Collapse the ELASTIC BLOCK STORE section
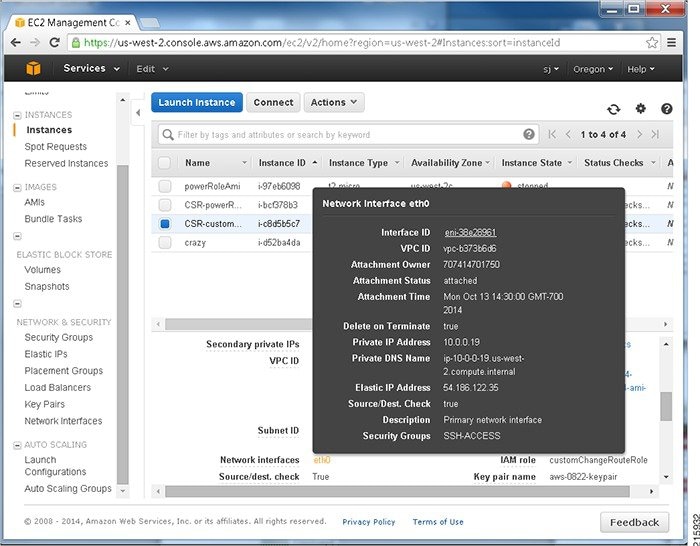This screenshot has height=546, width=700. 17,236
